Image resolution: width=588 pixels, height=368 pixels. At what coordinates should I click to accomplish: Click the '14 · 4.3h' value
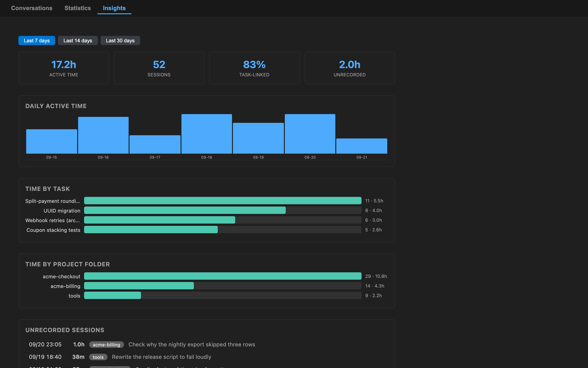pyautogui.click(x=375, y=286)
